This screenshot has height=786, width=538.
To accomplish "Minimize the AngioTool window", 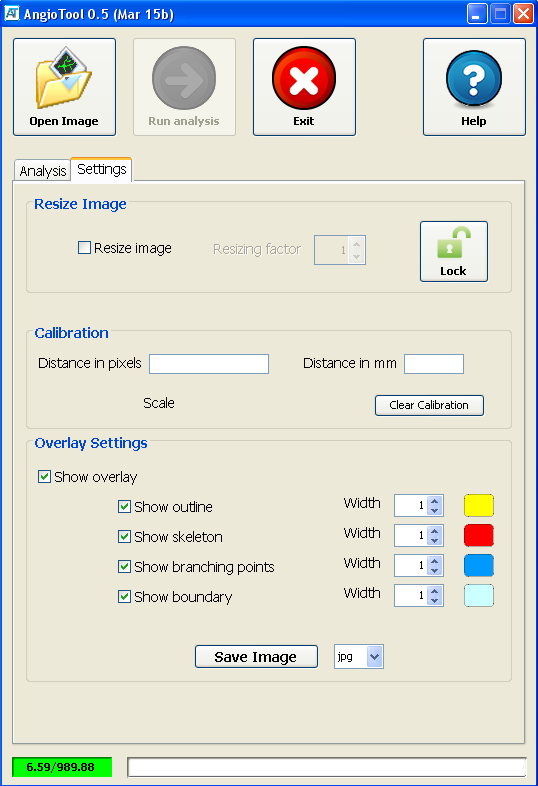I will (477, 14).
